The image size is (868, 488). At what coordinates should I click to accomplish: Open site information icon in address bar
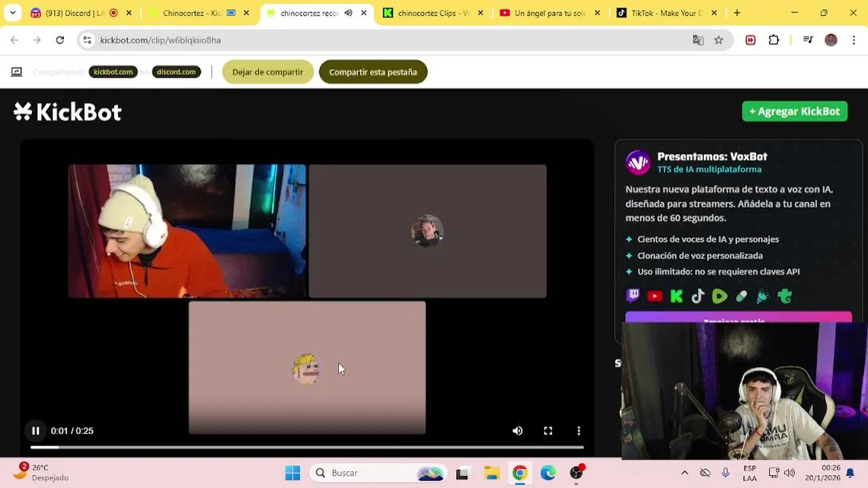click(x=87, y=40)
